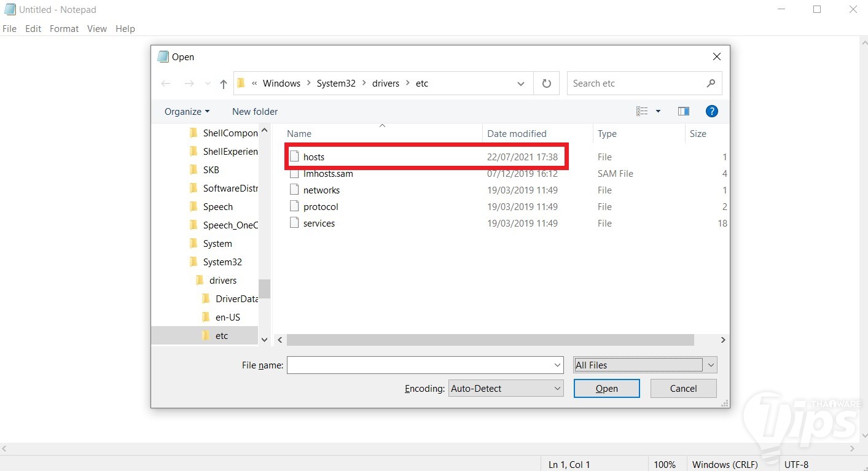This screenshot has height=471, width=868.
Task: Select the Speech_OneC folder in tree
Action: (x=224, y=225)
